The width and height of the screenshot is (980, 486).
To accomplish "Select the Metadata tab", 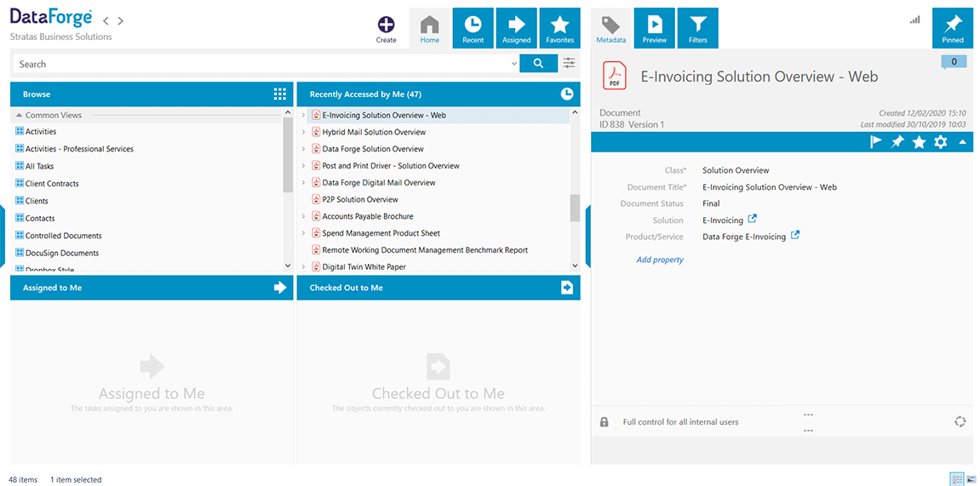I will 610,28.
